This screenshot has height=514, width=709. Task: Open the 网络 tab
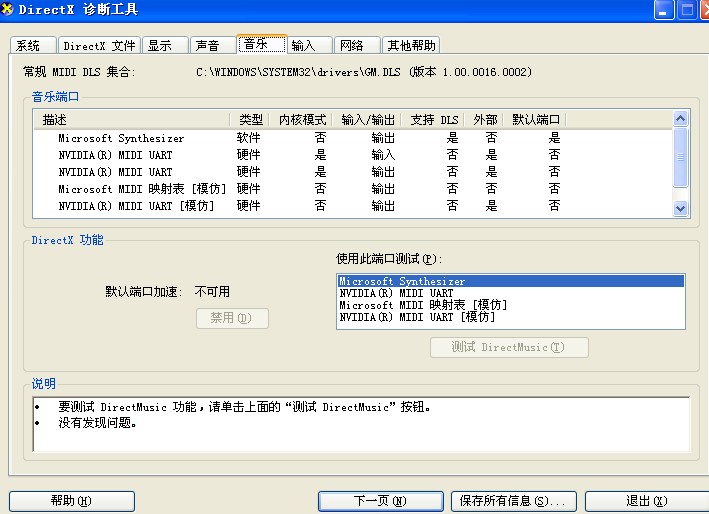click(x=357, y=45)
